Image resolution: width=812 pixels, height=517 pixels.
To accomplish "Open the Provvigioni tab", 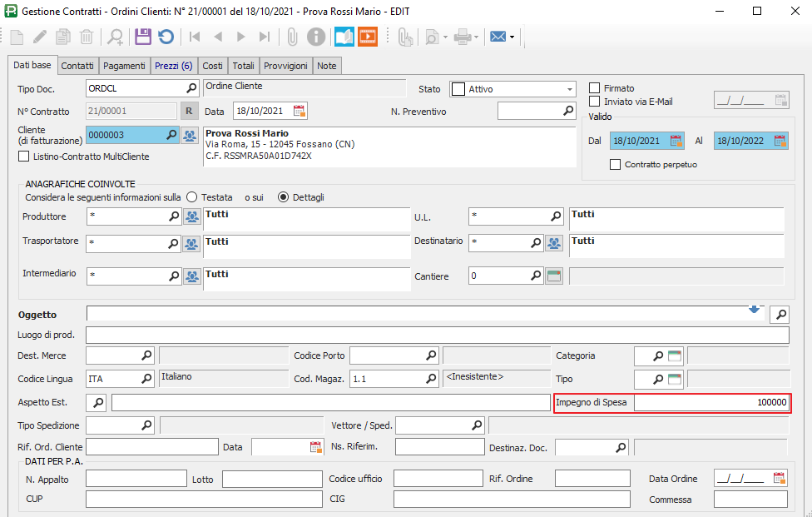I will coord(285,66).
